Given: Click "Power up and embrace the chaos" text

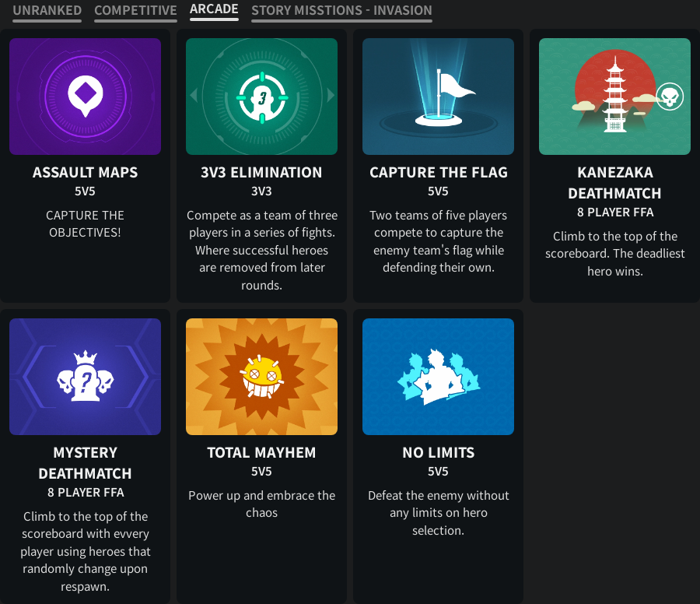Looking at the screenshot, I should [x=261, y=504].
